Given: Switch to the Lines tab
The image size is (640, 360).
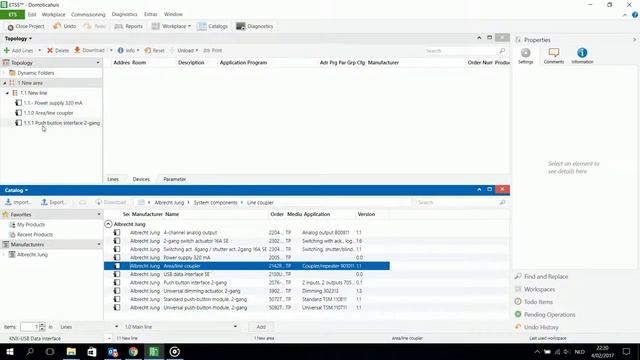Looking at the screenshot, I should (113, 179).
